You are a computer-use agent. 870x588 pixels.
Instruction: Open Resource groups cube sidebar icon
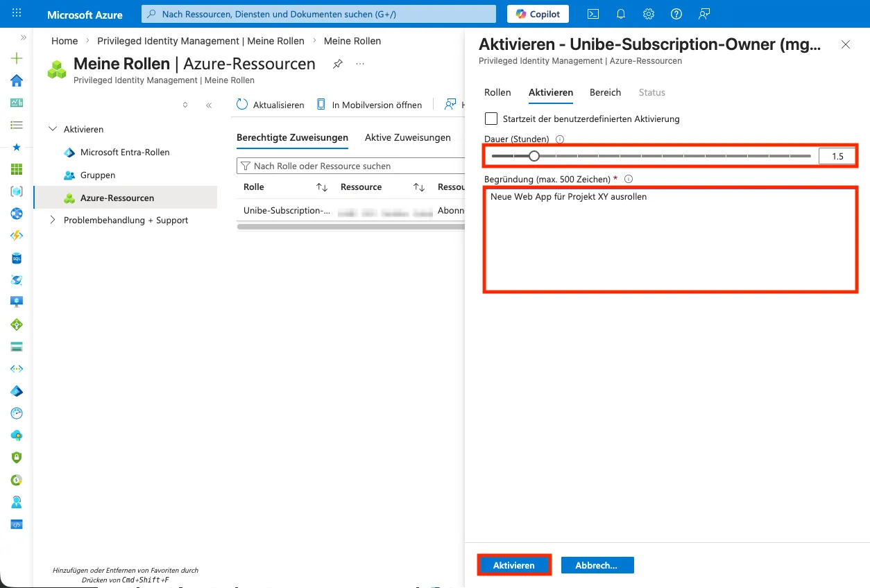[17, 191]
